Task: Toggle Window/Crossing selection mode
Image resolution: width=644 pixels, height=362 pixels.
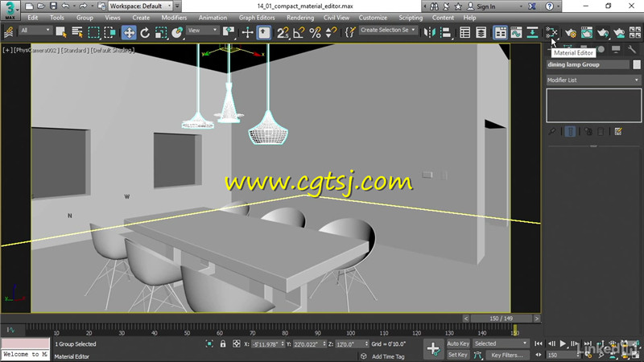Action: 109,32
